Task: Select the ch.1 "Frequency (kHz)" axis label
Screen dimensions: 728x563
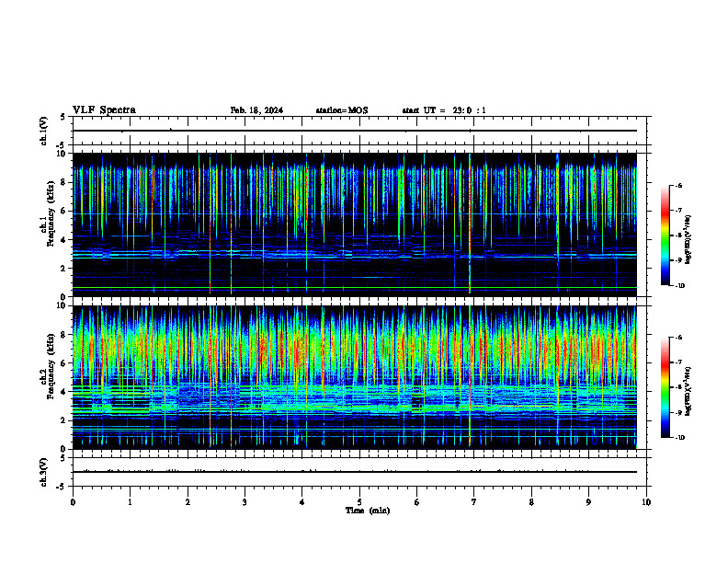Action: coord(51,215)
